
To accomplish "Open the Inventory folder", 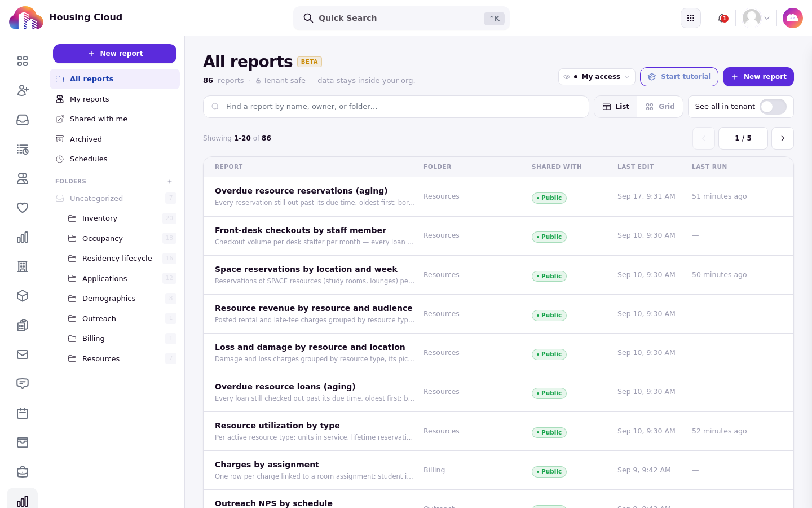I will coord(121,218).
